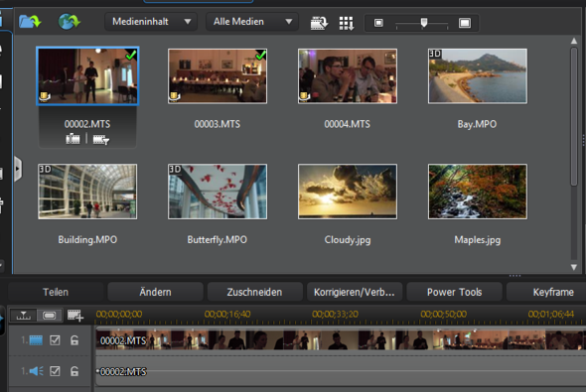The image size is (586, 392).
Task: Open the Alle Medien filter dropdown
Action: click(x=252, y=22)
